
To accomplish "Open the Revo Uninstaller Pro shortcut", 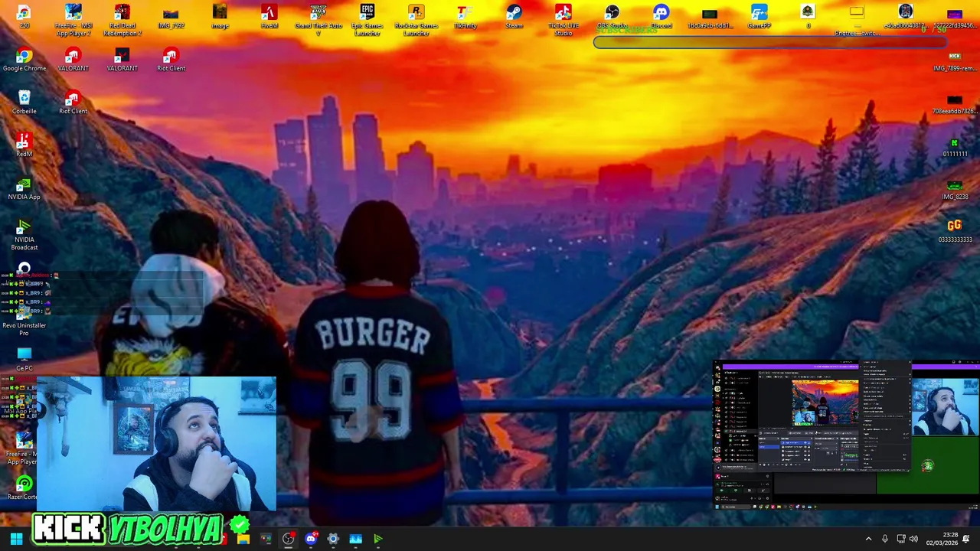I will coord(24,321).
